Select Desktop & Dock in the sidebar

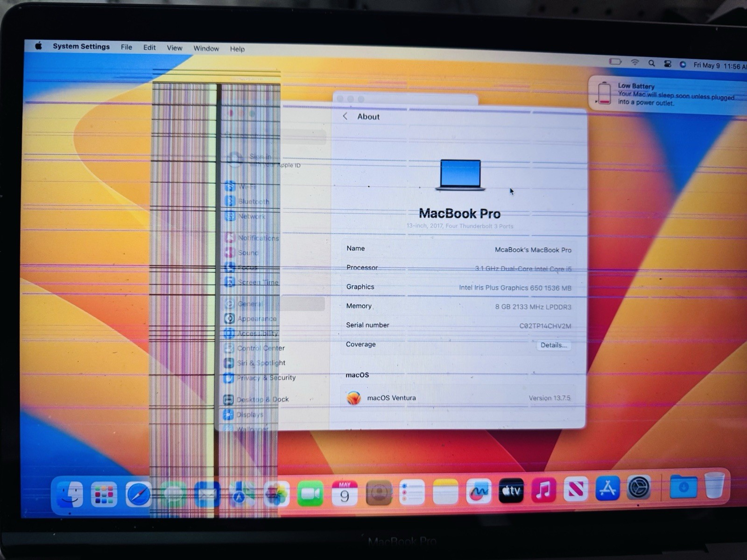click(256, 399)
